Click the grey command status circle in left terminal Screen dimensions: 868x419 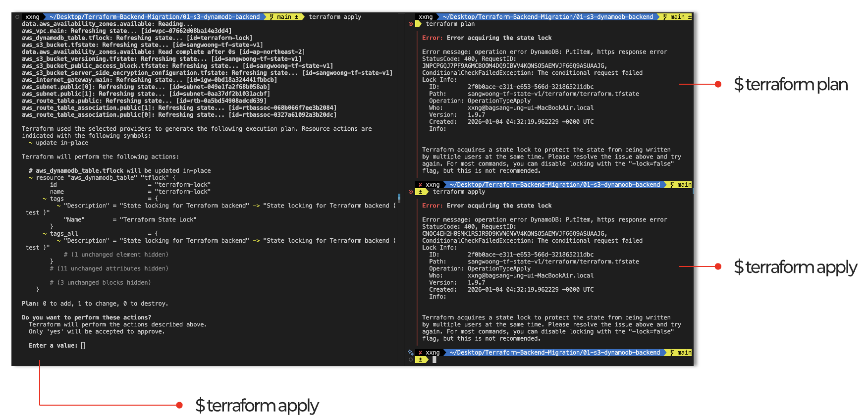pos(17,17)
